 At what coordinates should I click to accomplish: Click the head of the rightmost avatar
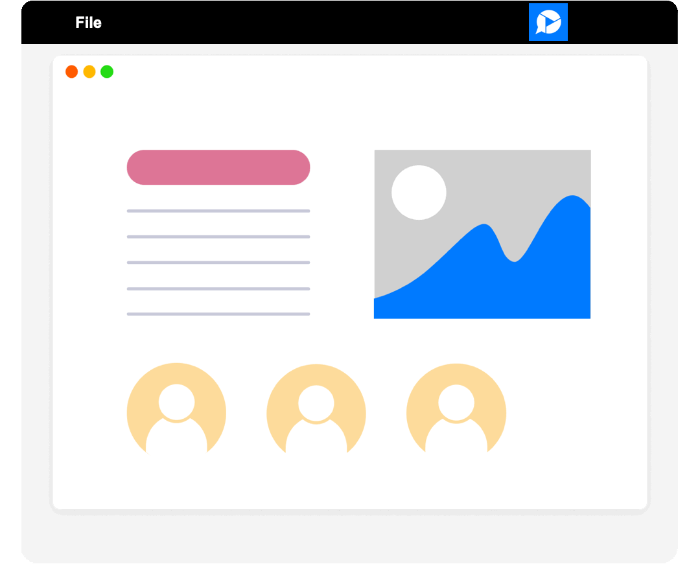pos(456,402)
